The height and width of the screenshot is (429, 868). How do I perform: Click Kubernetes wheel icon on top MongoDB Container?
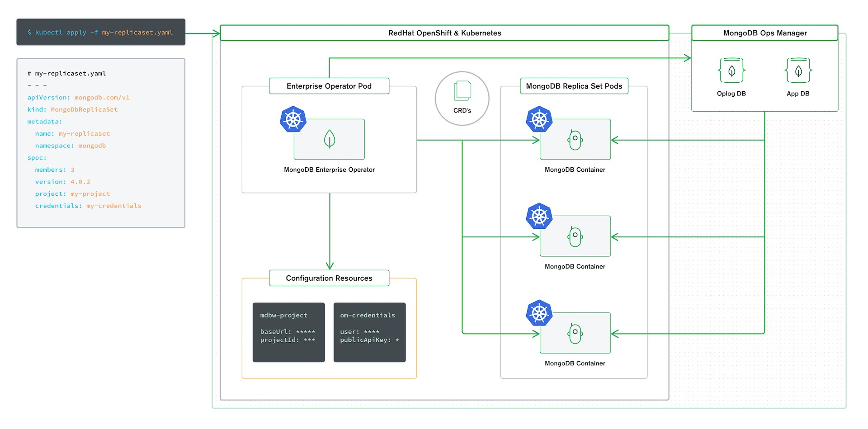(539, 119)
